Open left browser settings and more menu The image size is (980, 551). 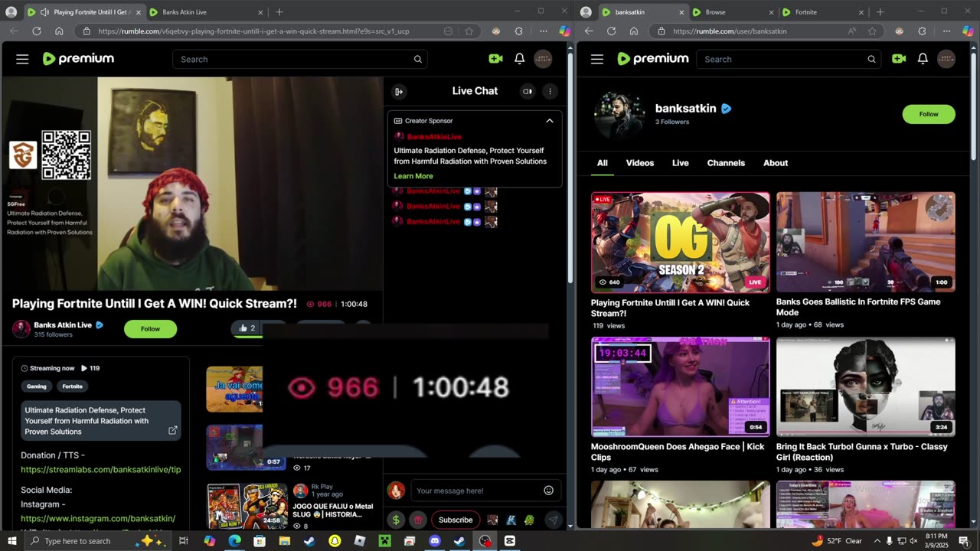[543, 31]
